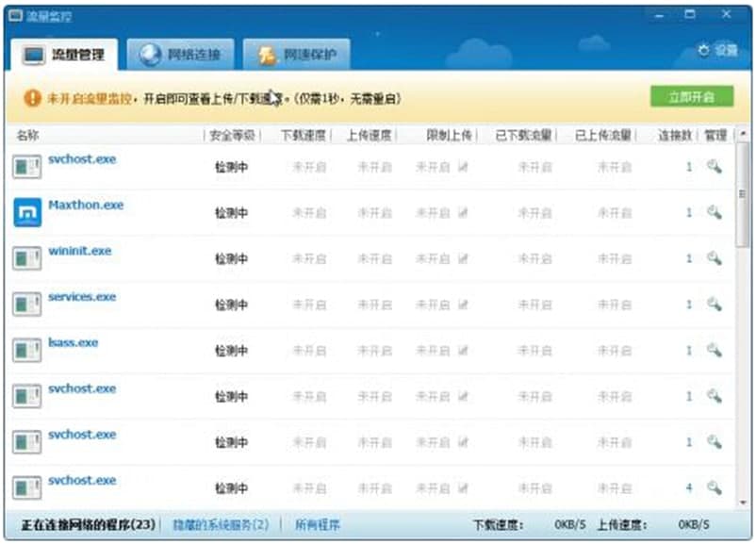756x544 pixels.
Task: Edit upload limit icon in services.exe row
Action: click(463, 305)
